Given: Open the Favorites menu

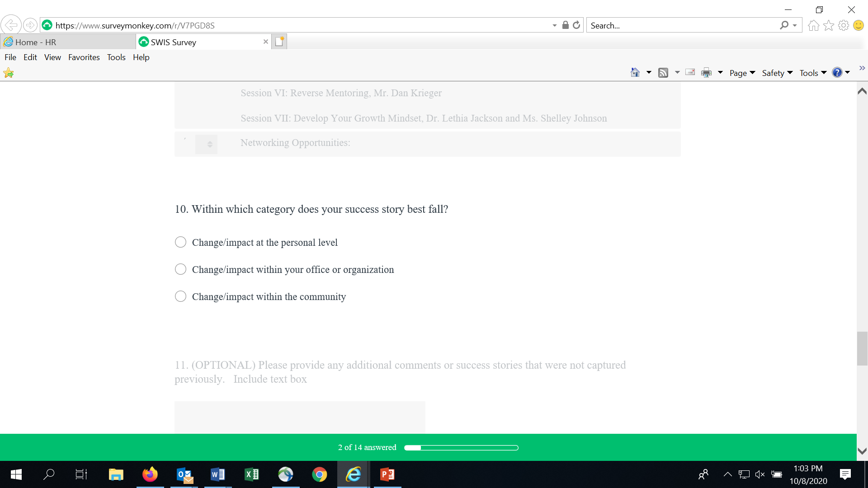Looking at the screenshot, I should coord(84,57).
